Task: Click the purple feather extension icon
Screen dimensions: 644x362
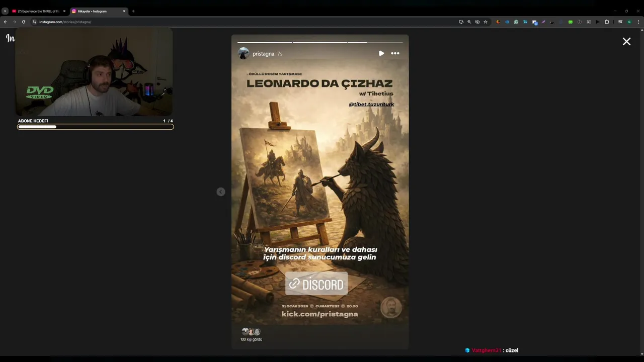Action: click(x=543, y=22)
